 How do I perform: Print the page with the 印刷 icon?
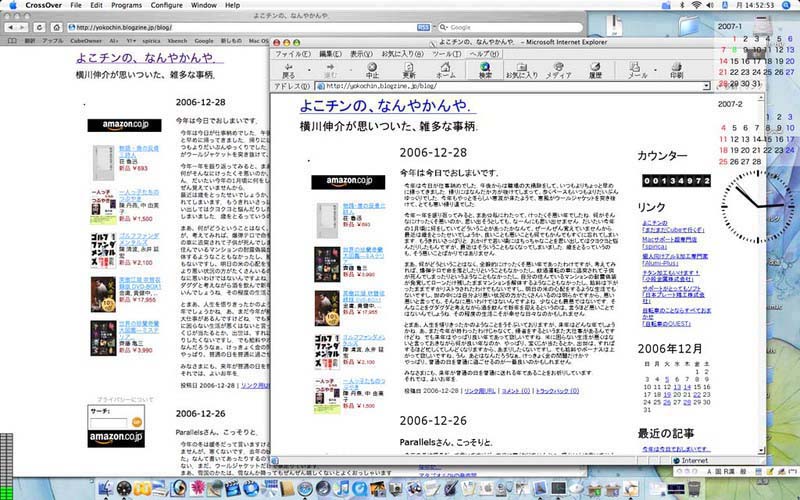677,70
